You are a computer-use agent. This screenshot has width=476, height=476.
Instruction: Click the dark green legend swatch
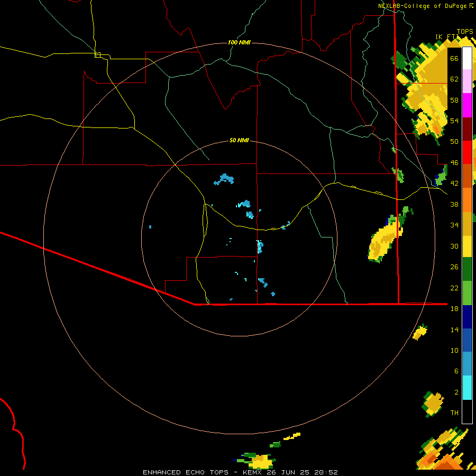[x=467, y=269]
